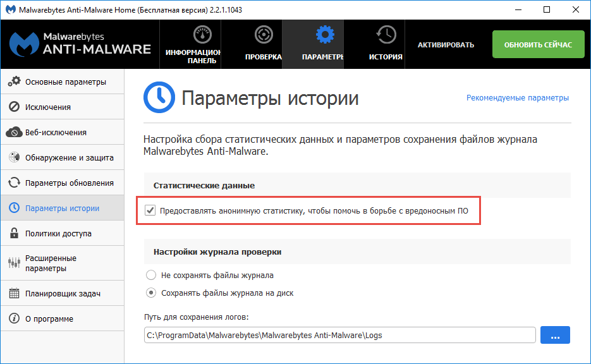Uncheck anonymous statistics sharing option
This screenshot has width=591, height=364.
point(149,210)
